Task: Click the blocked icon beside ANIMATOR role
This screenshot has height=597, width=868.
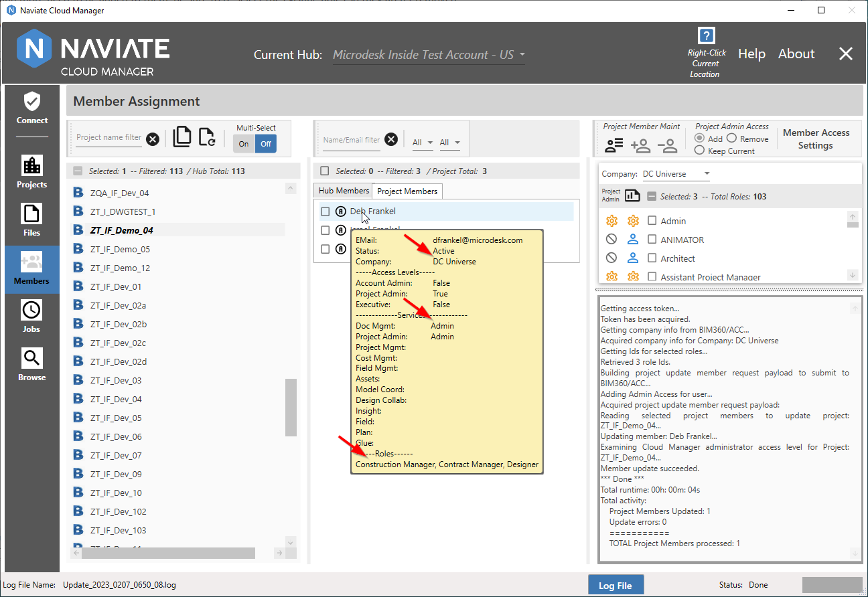Action: pyautogui.click(x=611, y=240)
